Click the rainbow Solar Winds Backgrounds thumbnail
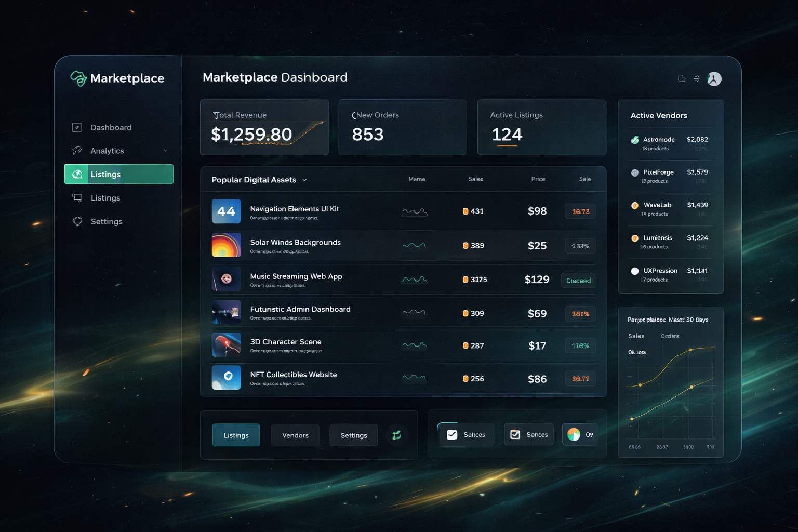This screenshot has height=532, width=798. pos(225,245)
